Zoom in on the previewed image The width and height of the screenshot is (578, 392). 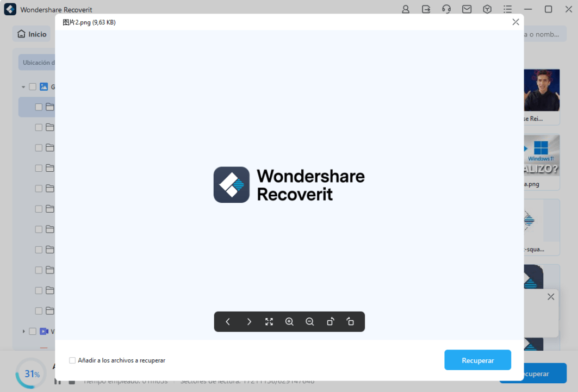point(289,322)
